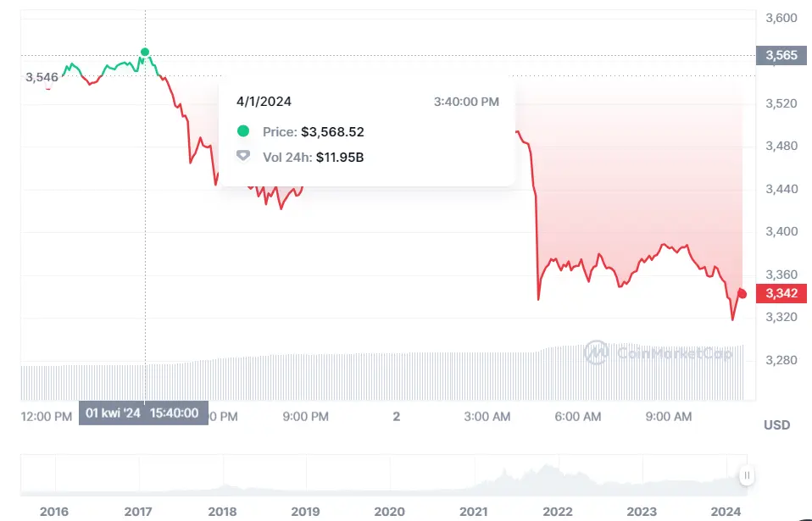Click the pause handle on the timeline brush

(x=748, y=476)
